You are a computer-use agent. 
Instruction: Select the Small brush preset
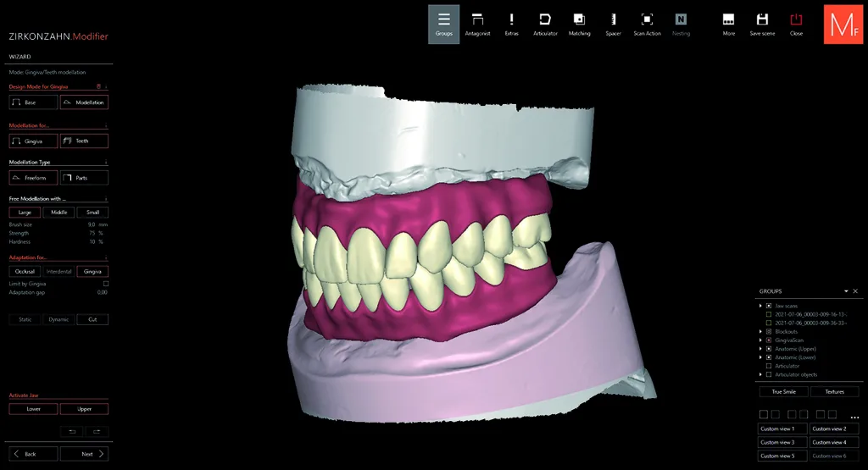click(x=92, y=213)
